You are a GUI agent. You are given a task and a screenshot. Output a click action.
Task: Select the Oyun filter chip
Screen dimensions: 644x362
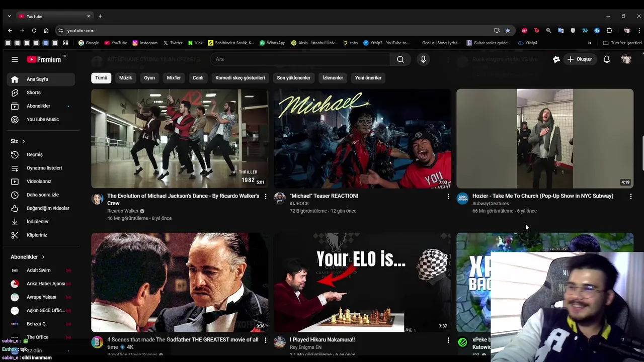click(149, 78)
